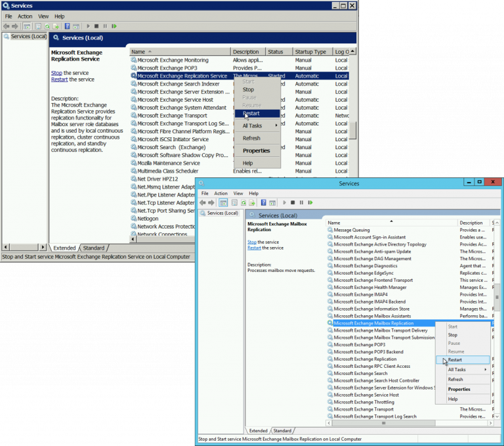Select Microsoft Exchange Transport row in back window
Image resolution: width=504 pixels, height=446 pixels.
[240, 116]
